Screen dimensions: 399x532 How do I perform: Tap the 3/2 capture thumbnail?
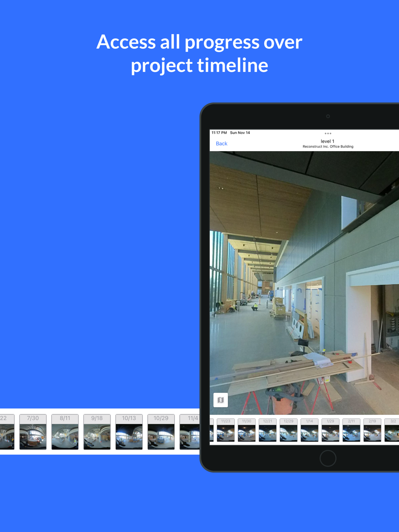392,430
